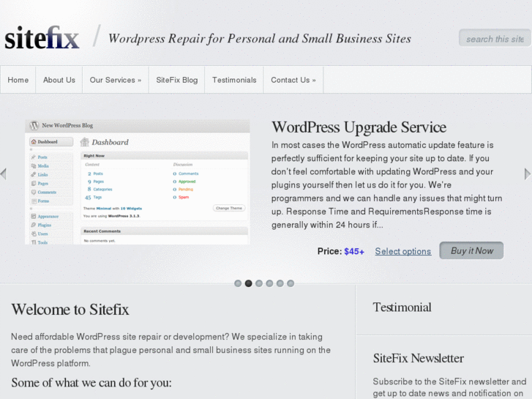Screen dimensions: 532x399
Task: Click the sitefix logo
Action: (x=42, y=38)
